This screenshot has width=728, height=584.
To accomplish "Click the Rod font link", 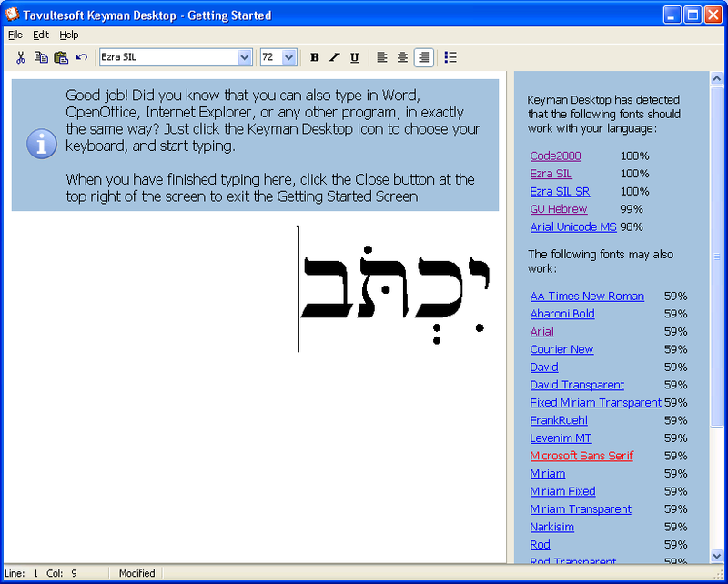I will pos(540,545).
